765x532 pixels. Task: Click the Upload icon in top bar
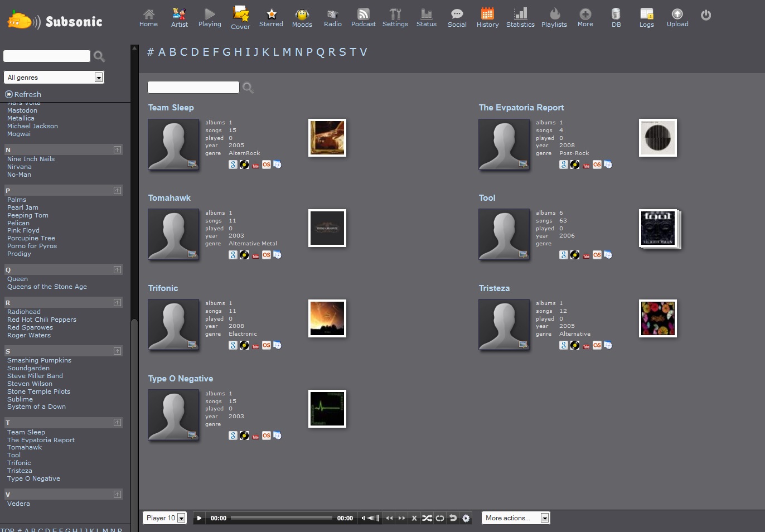(677, 17)
